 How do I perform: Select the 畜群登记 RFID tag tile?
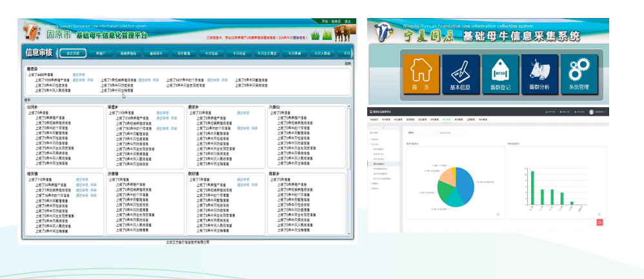pos(501,75)
